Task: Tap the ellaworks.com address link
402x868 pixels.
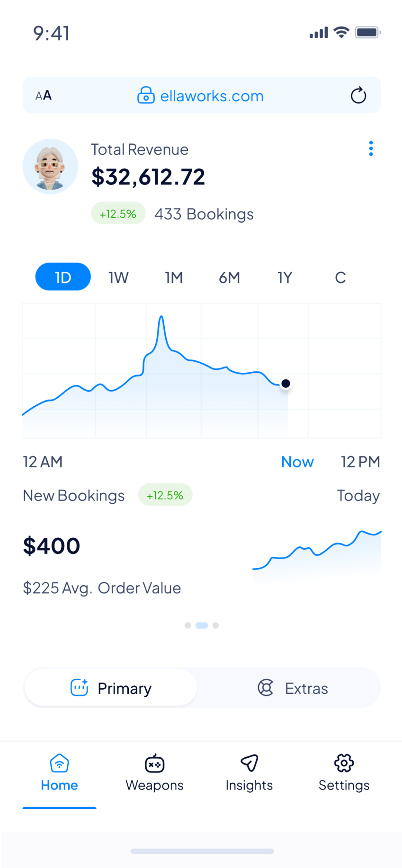Action: 212,96
